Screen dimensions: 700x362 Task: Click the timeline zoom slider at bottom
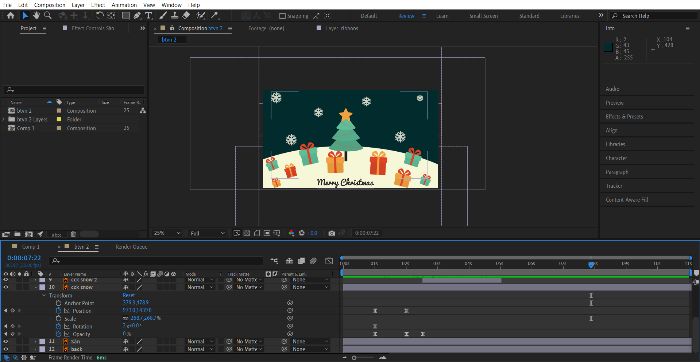[367, 358]
